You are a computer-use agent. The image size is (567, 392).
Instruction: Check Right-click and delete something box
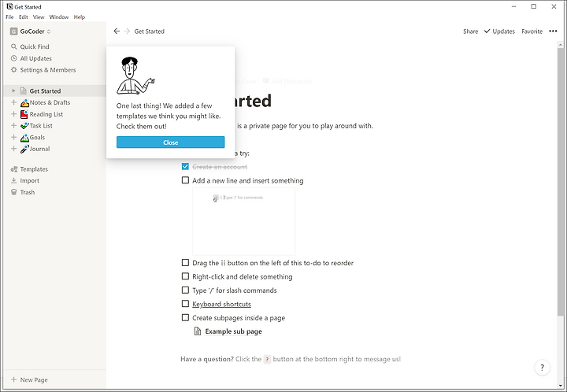point(185,276)
